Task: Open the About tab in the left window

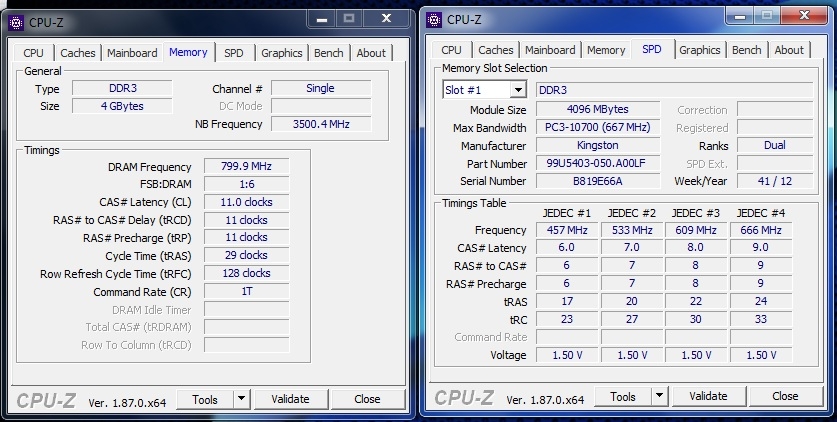Action: 371,53
